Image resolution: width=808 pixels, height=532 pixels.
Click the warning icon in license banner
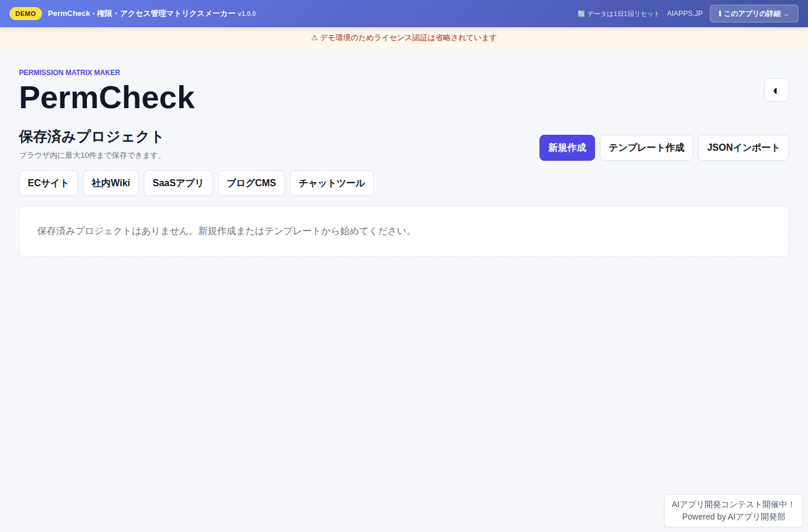coord(315,38)
